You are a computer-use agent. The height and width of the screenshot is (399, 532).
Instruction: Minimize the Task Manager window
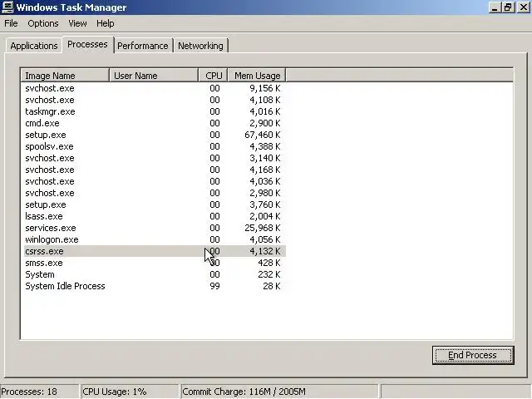pyautogui.click(x=495, y=7)
